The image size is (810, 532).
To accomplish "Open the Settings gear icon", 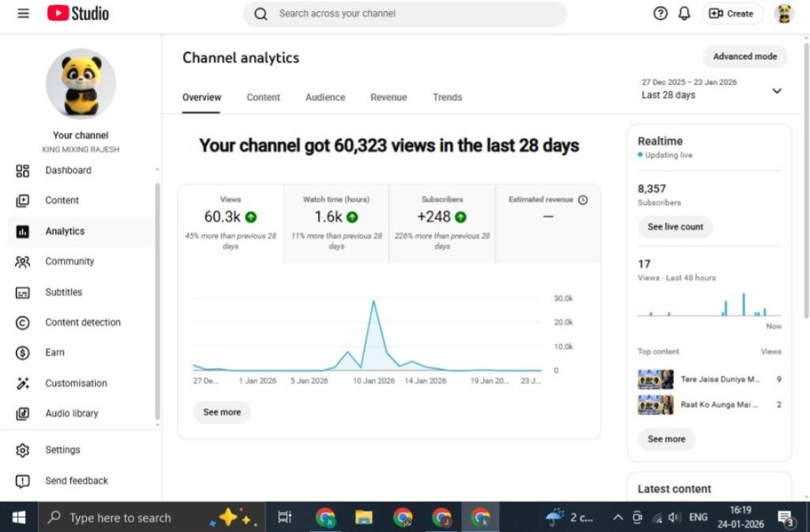I will click(x=23, y=450).
